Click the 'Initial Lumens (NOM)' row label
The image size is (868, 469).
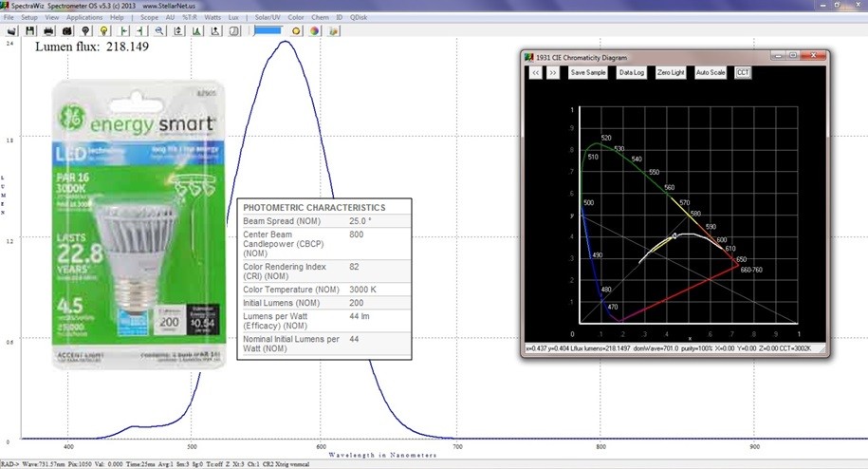[281, 303]
